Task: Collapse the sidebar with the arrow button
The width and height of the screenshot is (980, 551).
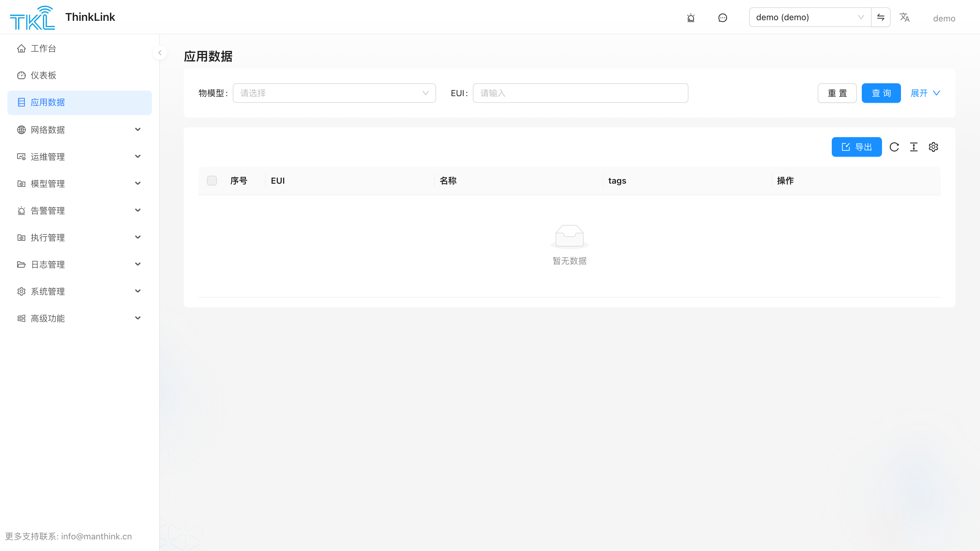Action: pos(160,53)
